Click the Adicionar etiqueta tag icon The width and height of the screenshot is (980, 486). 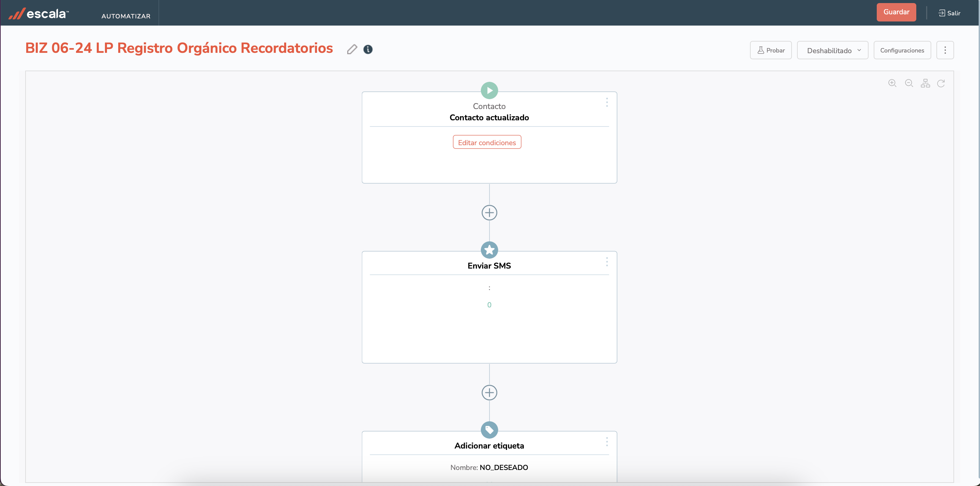coord(489,430)
